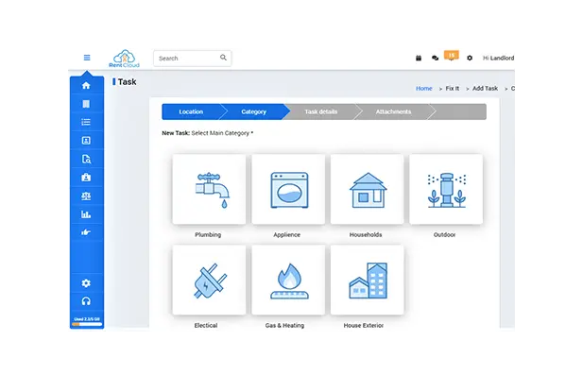Jump to the Attachments step

coord(393,111)
